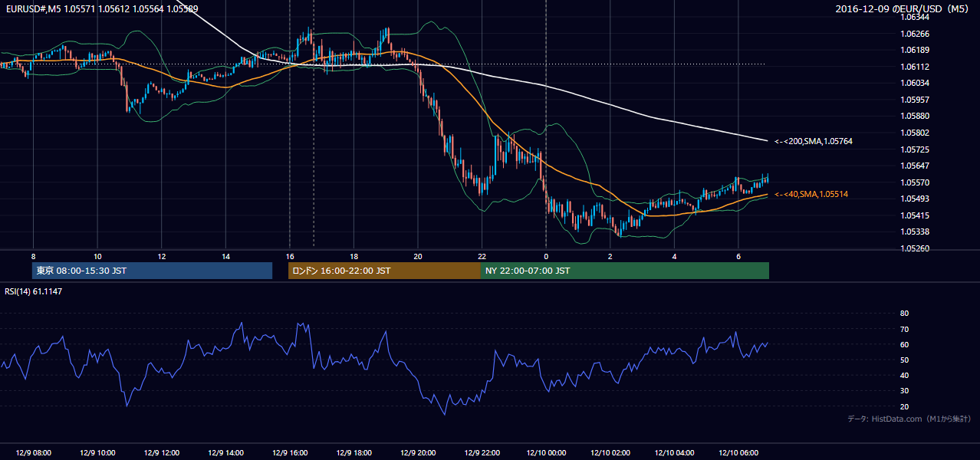Click the RSI scale level 70
980x460 pixels.
click(x=904, y=329)
